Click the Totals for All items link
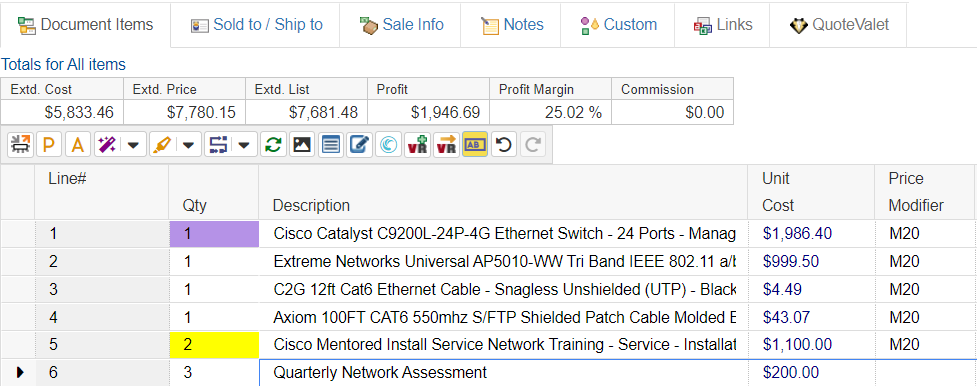Image resolution: width=977 pixels, height=386 pixels. tap(64, 64)
